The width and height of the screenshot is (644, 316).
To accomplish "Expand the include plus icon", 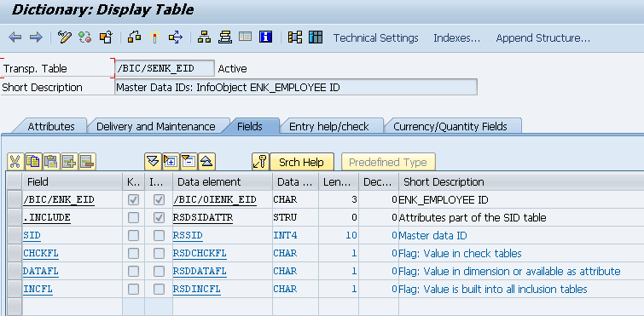I will point(171,162).
